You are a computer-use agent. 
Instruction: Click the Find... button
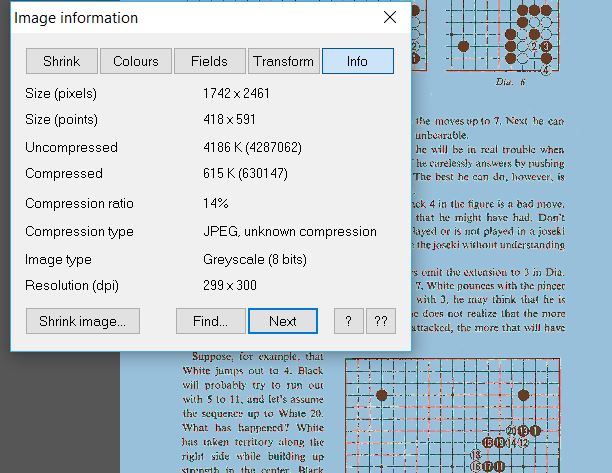210,321
